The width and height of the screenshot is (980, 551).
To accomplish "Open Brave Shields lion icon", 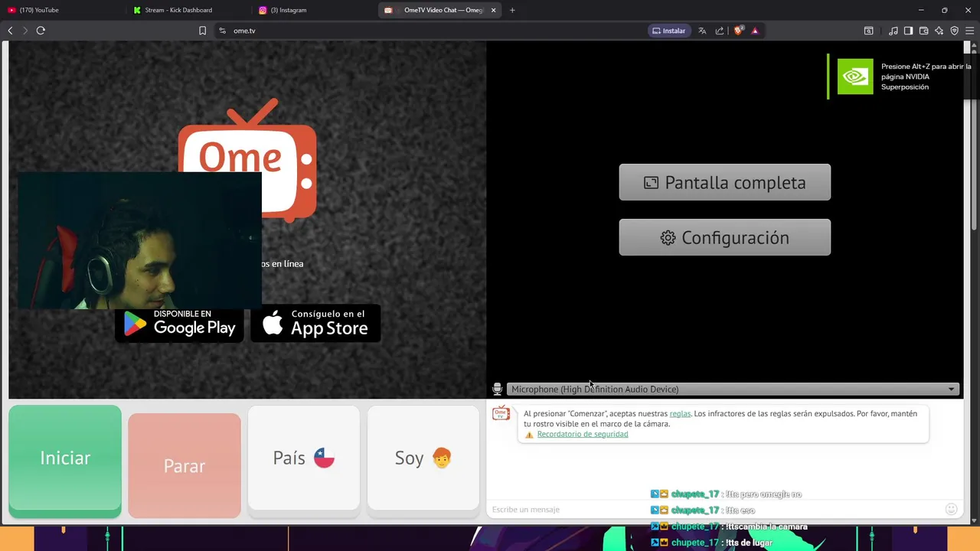I will 739,31.
